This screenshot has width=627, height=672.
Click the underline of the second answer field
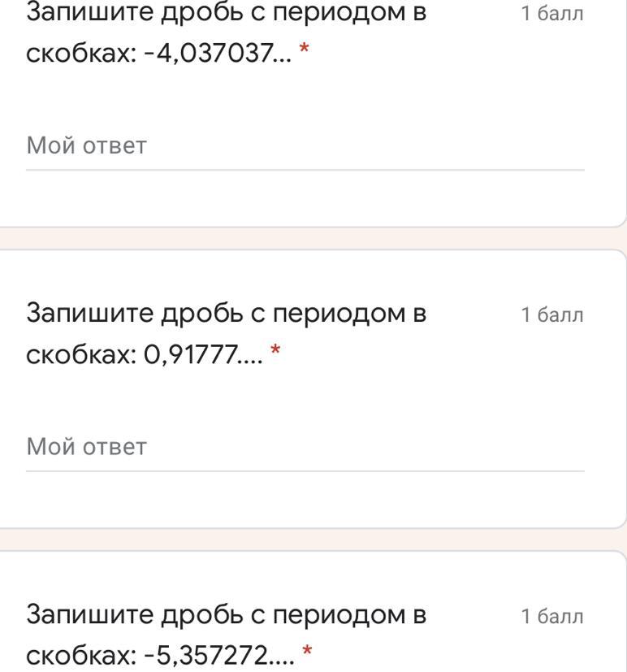coord(305,471)
